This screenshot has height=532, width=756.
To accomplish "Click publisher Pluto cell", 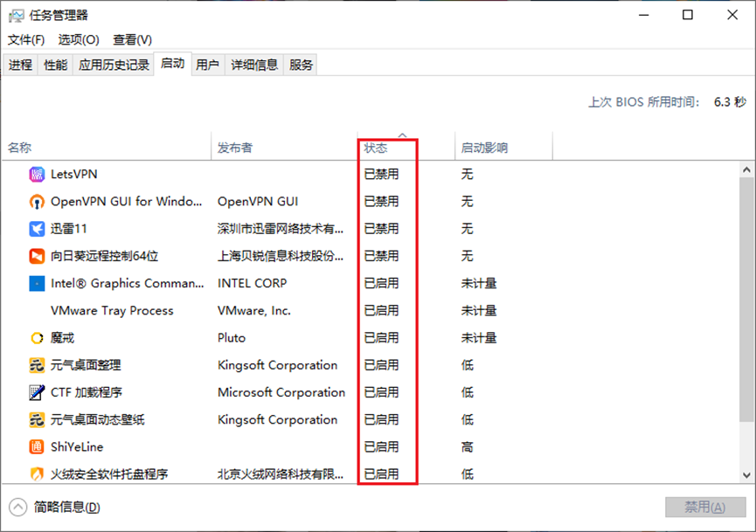I will tap(232, 338).
